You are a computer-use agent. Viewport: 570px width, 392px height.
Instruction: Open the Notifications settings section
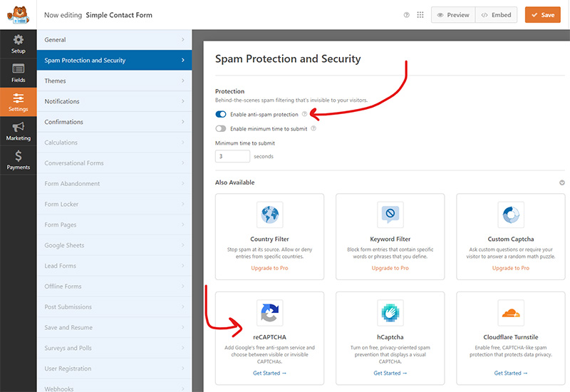(x=114, y=101)
